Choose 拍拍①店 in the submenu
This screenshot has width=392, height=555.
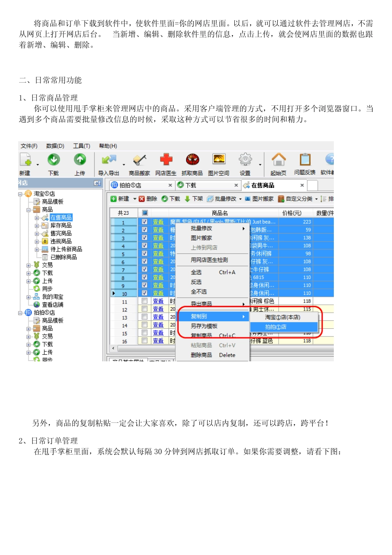284,327
